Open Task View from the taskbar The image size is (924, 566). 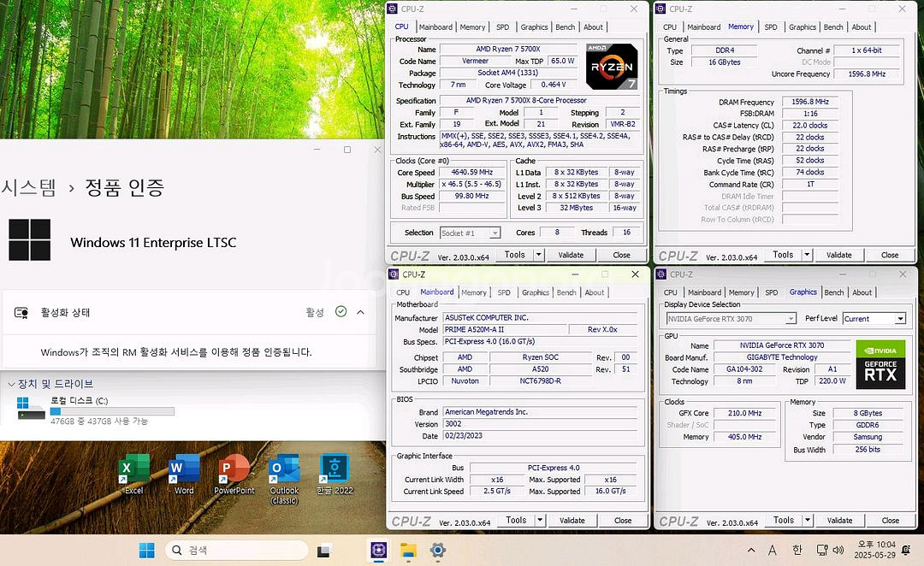click(x=323, y=551)
